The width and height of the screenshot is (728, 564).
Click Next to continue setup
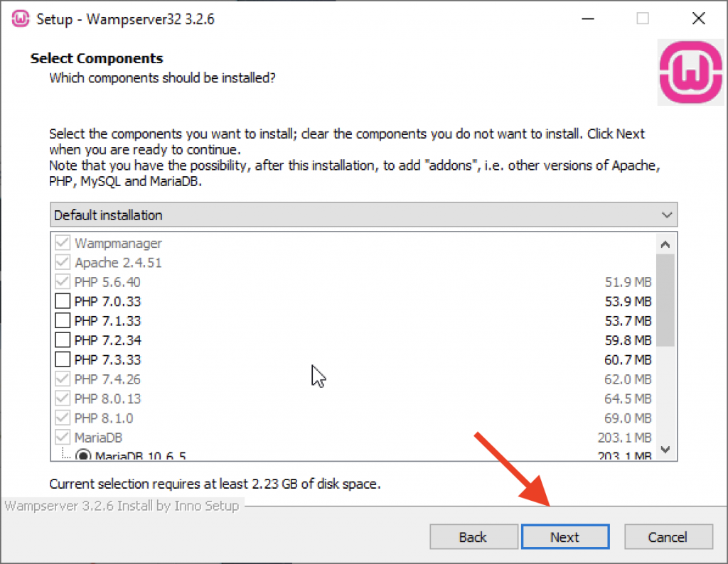[x=565, y=536]
